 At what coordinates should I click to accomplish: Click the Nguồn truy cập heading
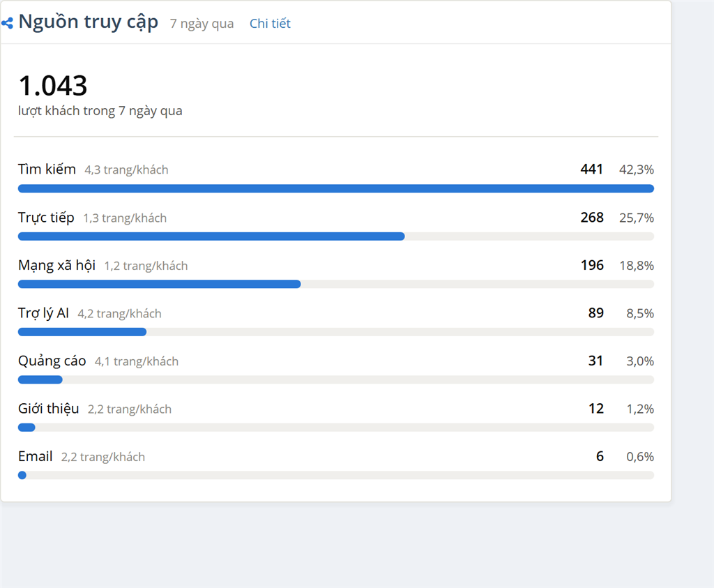pos(89,22)
